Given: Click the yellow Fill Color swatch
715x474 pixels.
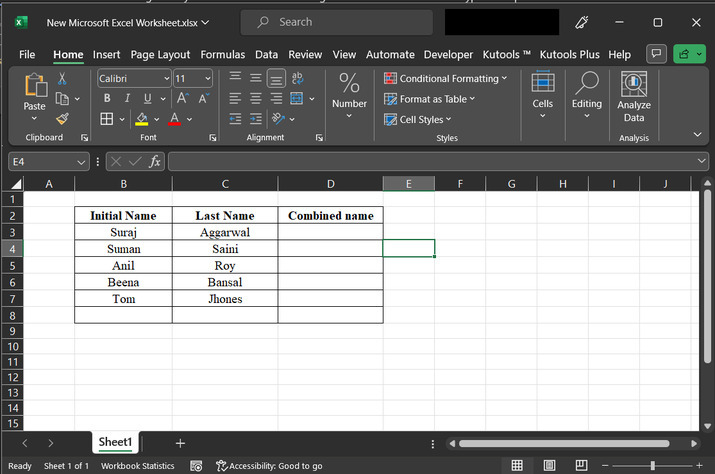Looking at the screenshot, I should [x=142, y=119].
